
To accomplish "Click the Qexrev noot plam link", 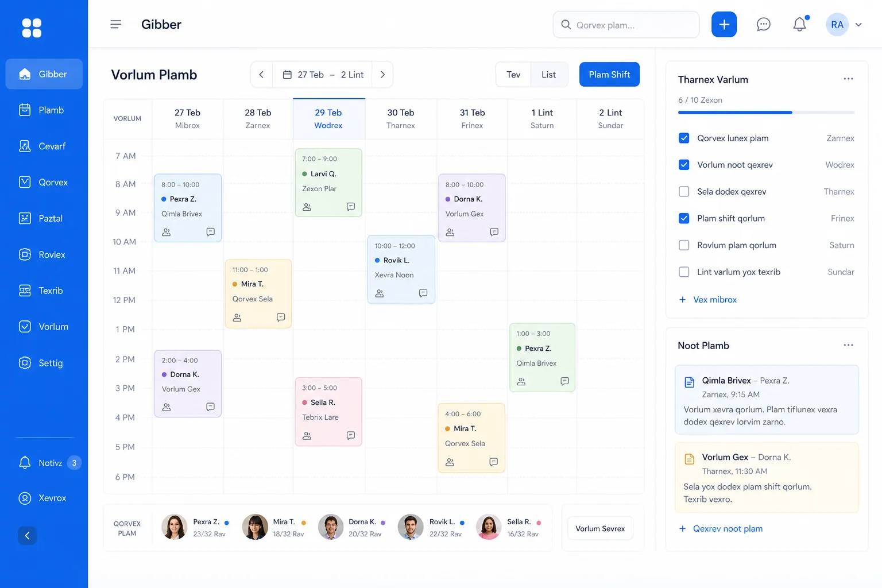I will click(x=721, y=529).
